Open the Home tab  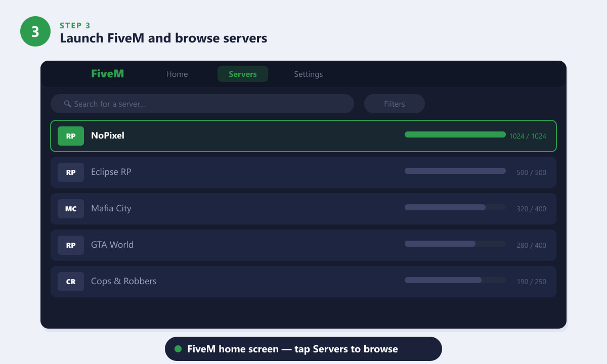pyautogui.click(x=177, y=74)
